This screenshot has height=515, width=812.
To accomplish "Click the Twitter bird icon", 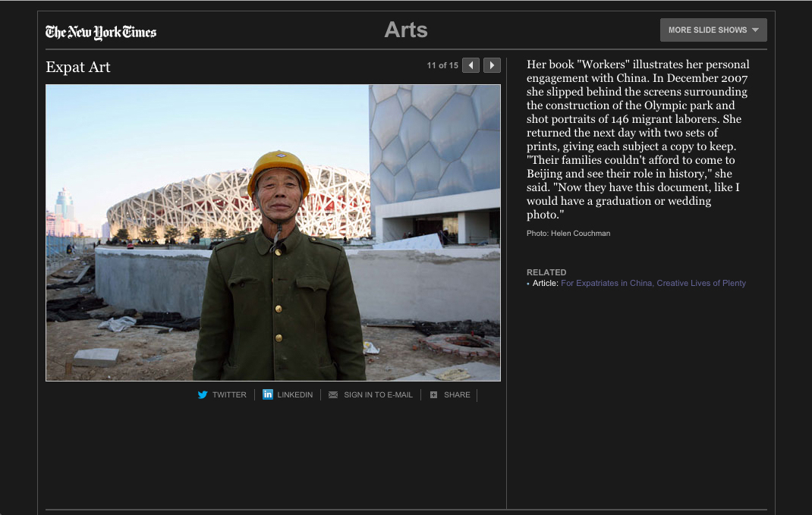I will [203, 394].
